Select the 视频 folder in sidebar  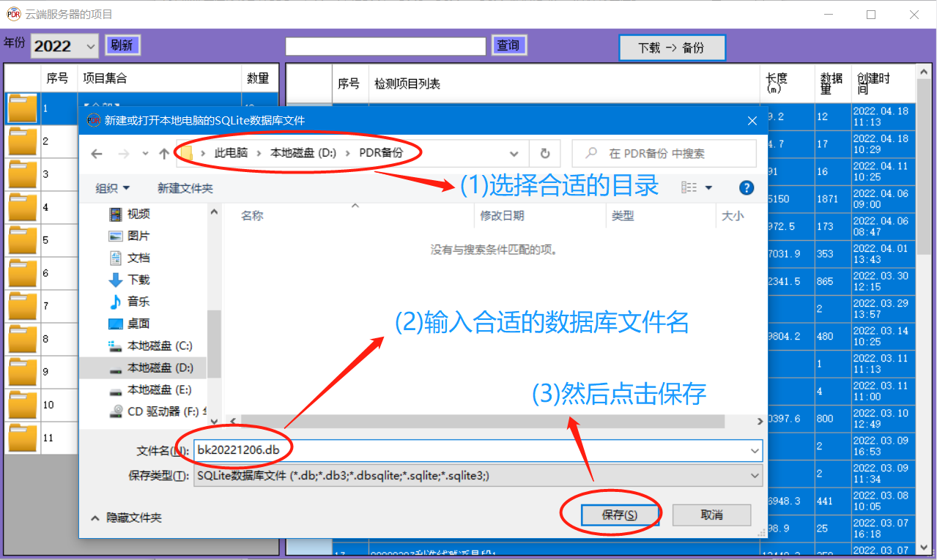[138, 214]
